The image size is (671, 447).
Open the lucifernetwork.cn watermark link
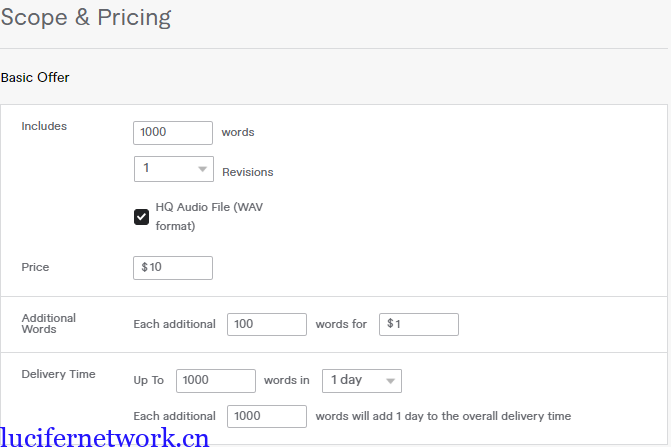pyautogui.click(x=105, y=436)
